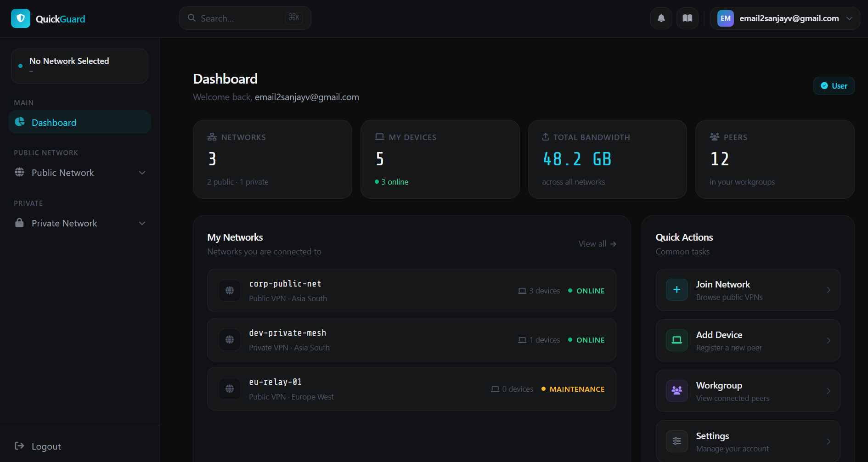Image resolution: width=868 pixels, height=462 pixels.
Task: Click the MAINTENANCE status label
Action: click(x=577, y=389)
